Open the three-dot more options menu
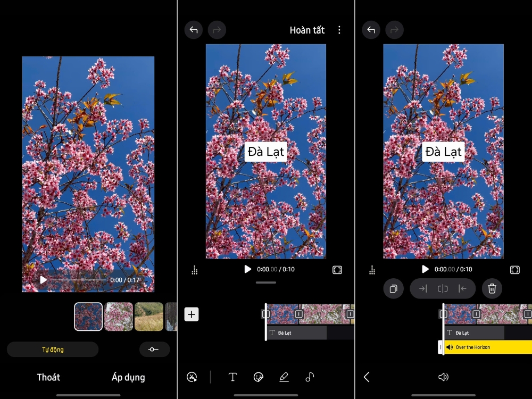The width and height of the screenshot is (532, 399). tap(339, 30)
